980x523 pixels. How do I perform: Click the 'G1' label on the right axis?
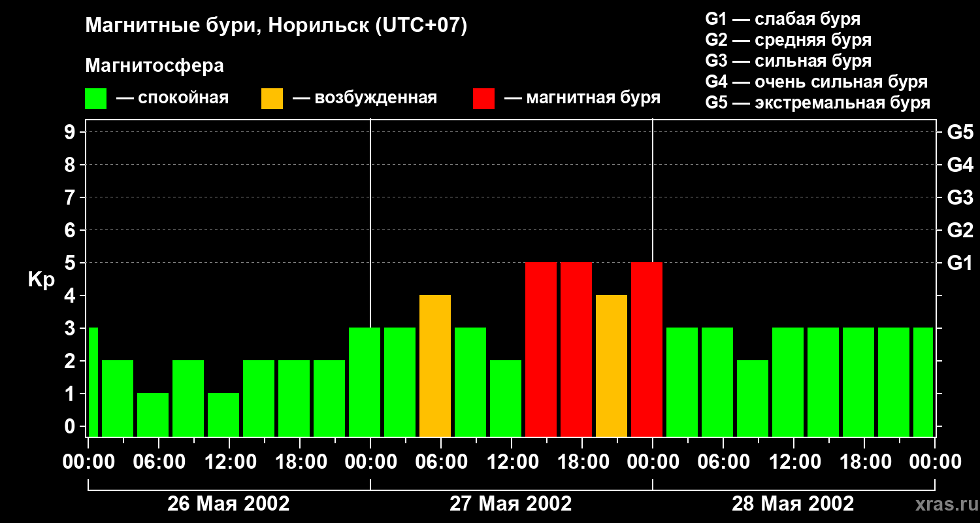point(960,263)
